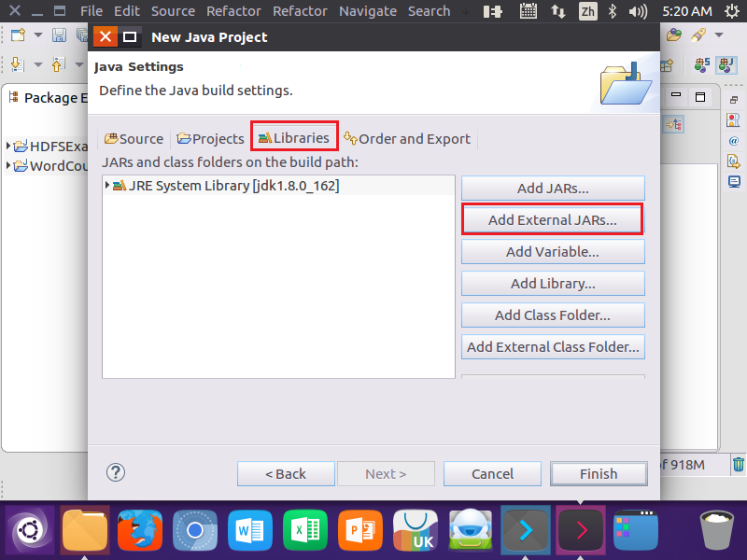747x560 pixels.
Task: Switch to Java perspective icon
Action: click(726, 64)
